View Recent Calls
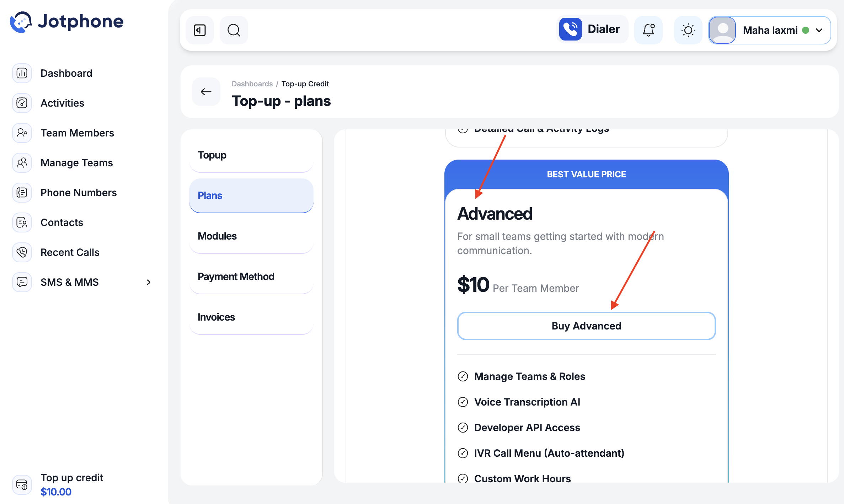The height and width of the screenshot is (504, 844). (x=70, y=252)
